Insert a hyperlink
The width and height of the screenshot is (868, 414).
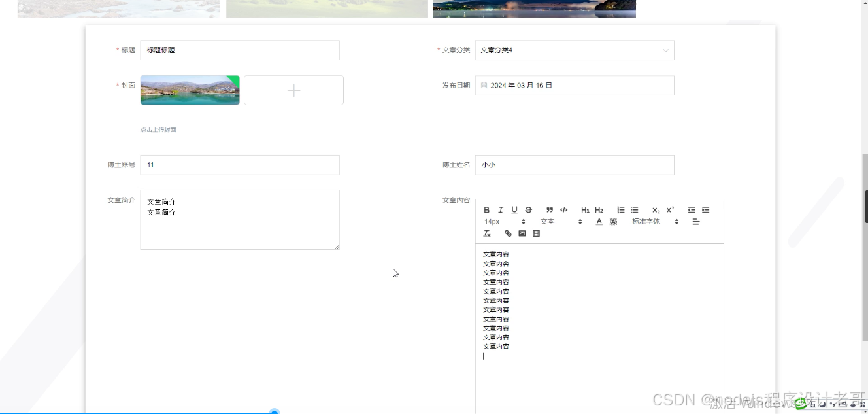click(x=508, y=233)
